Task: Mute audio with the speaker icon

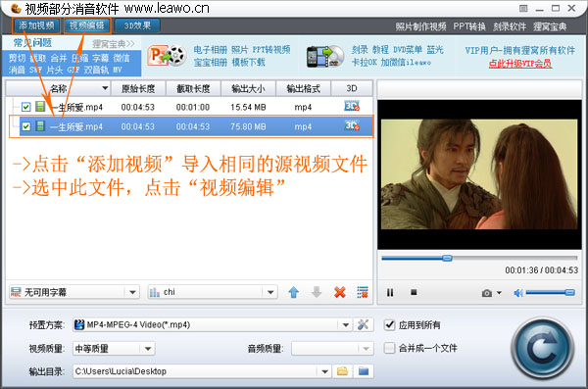Action: pos(518,293)
